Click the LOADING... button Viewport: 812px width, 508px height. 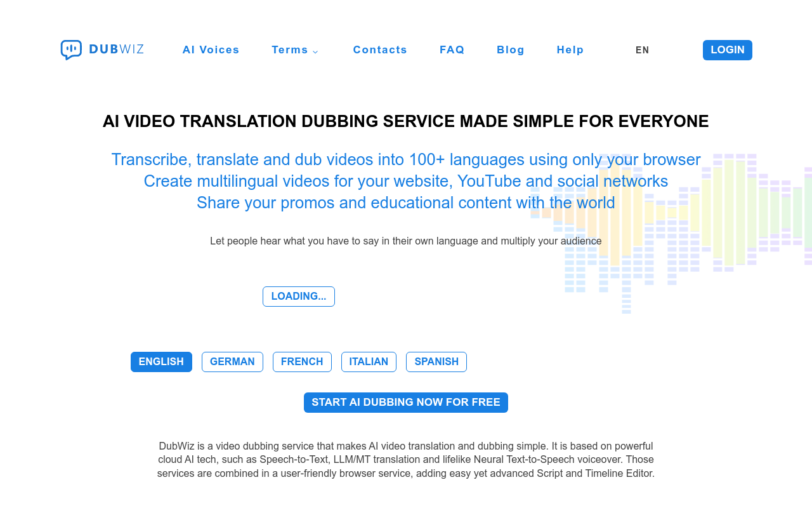[x=299, y=297]
